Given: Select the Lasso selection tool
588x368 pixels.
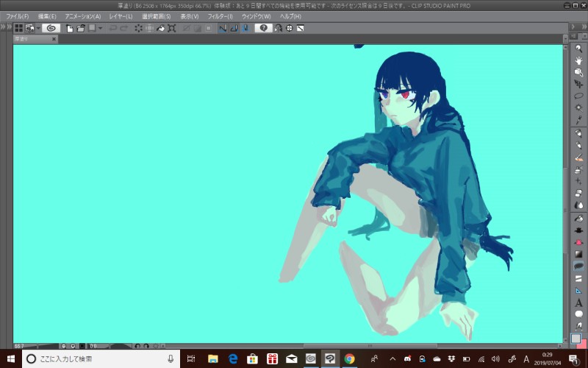Looking at the screenshot, I should [578, 96].
